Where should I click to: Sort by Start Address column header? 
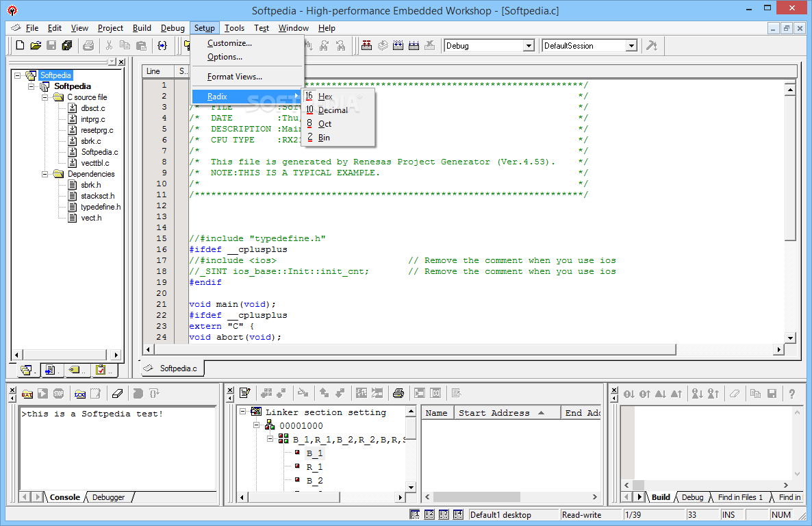point(507,413)
